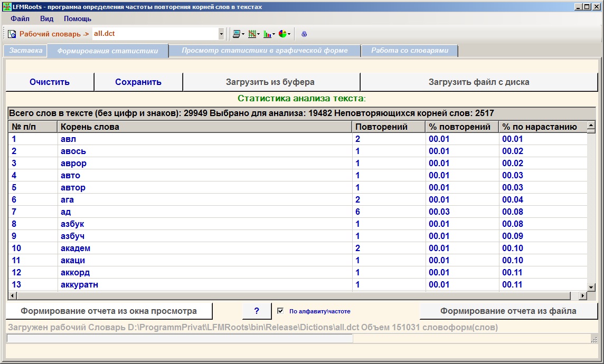Click 00.04 cumulative value in ага row
The height and width of the screenshot is (364, 604).
(x=513, y=200)
